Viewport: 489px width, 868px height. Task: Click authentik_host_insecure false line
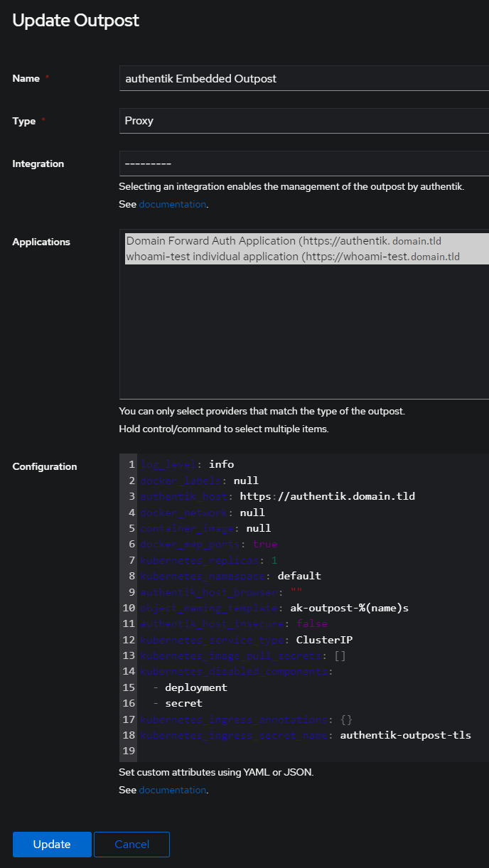tap(234, 623)
